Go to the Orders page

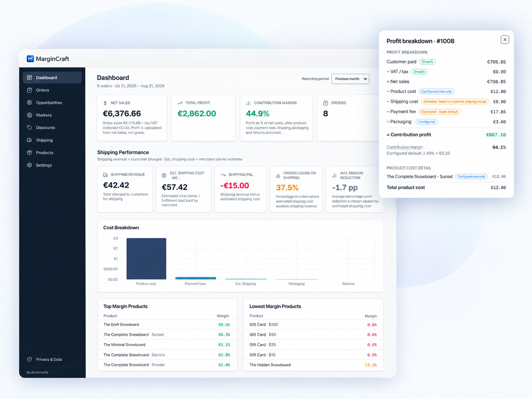coord(52,90)
